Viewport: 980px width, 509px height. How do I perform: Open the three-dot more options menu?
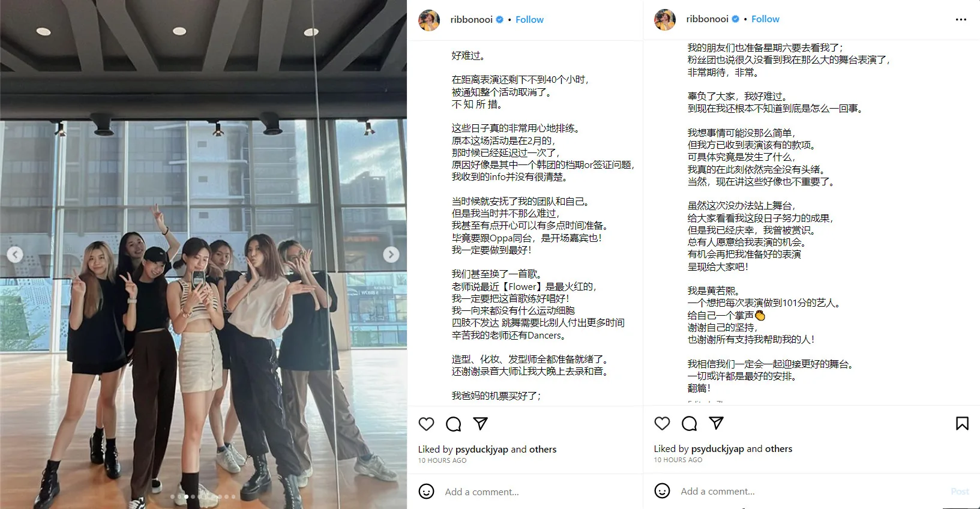pos(961,20)
